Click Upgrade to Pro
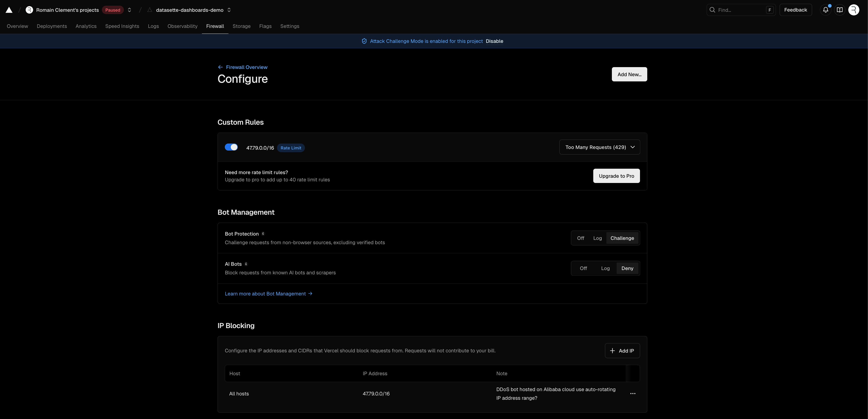This screenshot has height=419, width=868. 617,176
